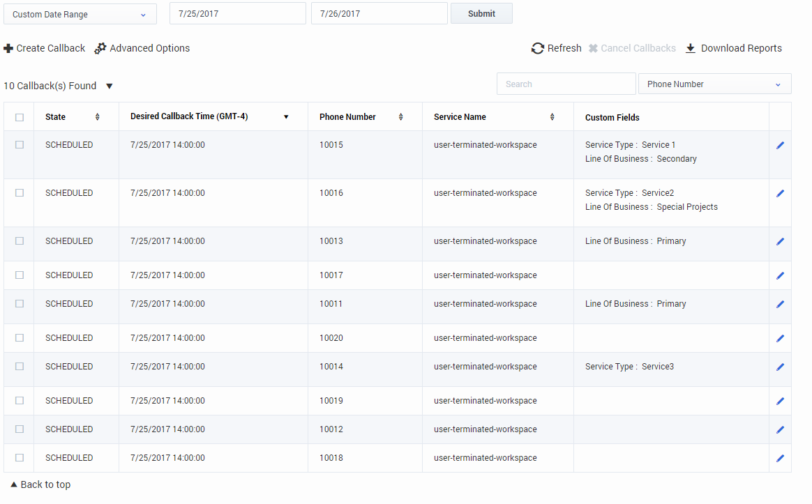Click the plus icon for Create Callback
Screen dimensions: 812x504
point(8,48)
